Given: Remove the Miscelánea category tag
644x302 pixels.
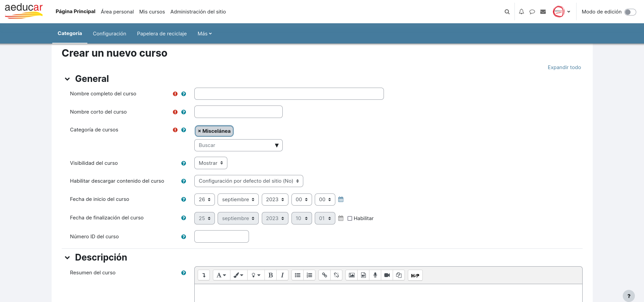Looking at the screenshot, I should coord(214,131).
